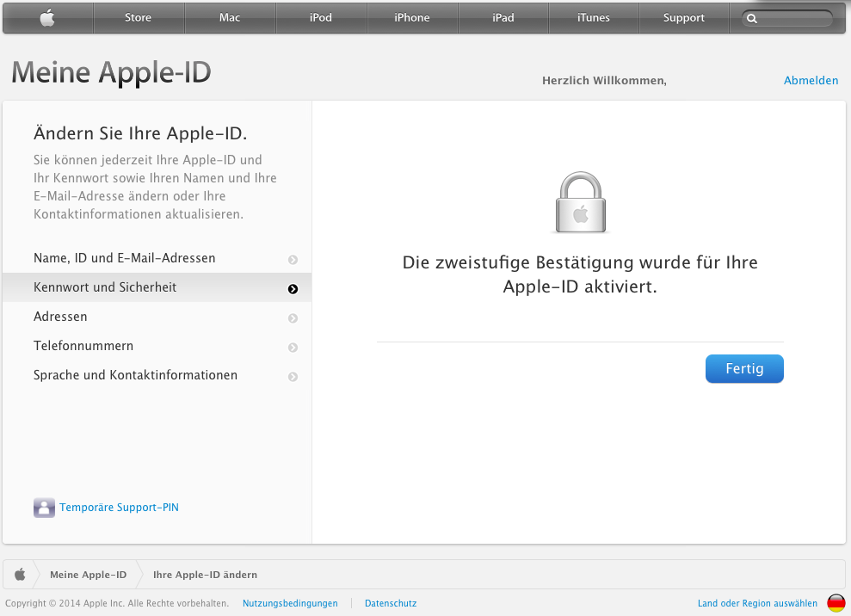
Task: Click the arrow icon next to Sprache und Kontaktinformationen
Action: (293, 377)
